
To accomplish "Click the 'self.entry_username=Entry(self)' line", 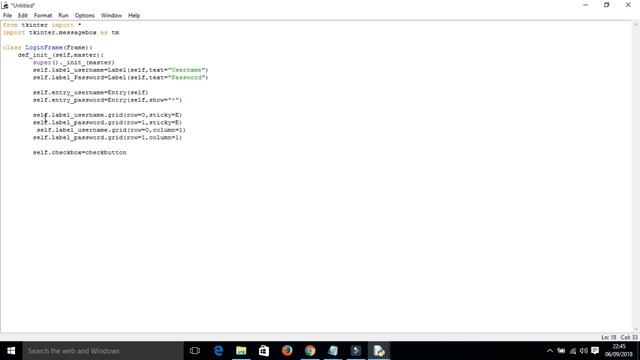I will pyautogui.click(x=91, y=92).
